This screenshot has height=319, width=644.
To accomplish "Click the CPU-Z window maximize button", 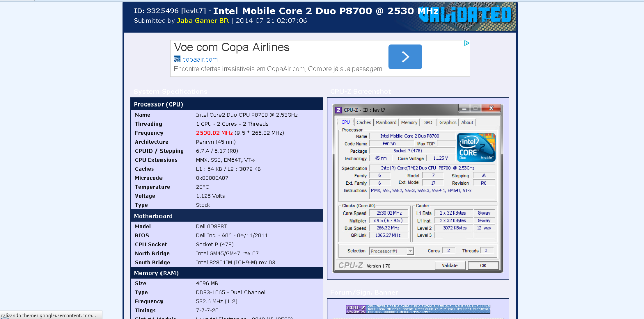I will click(x=475, y=108).
